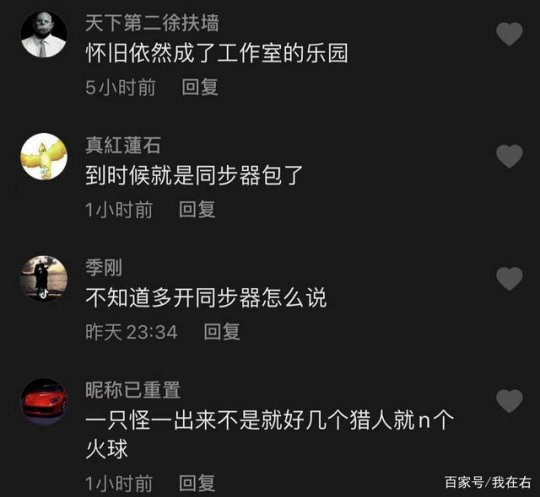540x497 pixels.
Task: Like the comment by 天下第二徐扶墙
Action: tap(509, 34)
